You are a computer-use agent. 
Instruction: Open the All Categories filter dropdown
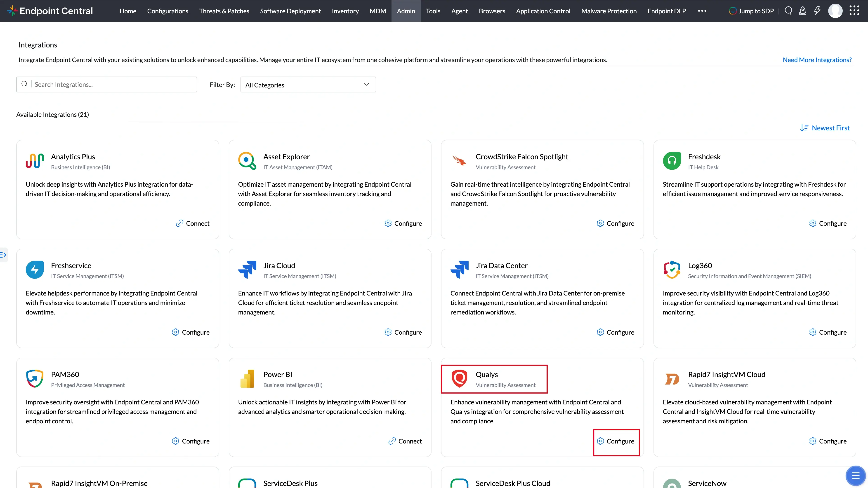click(308, 84)
